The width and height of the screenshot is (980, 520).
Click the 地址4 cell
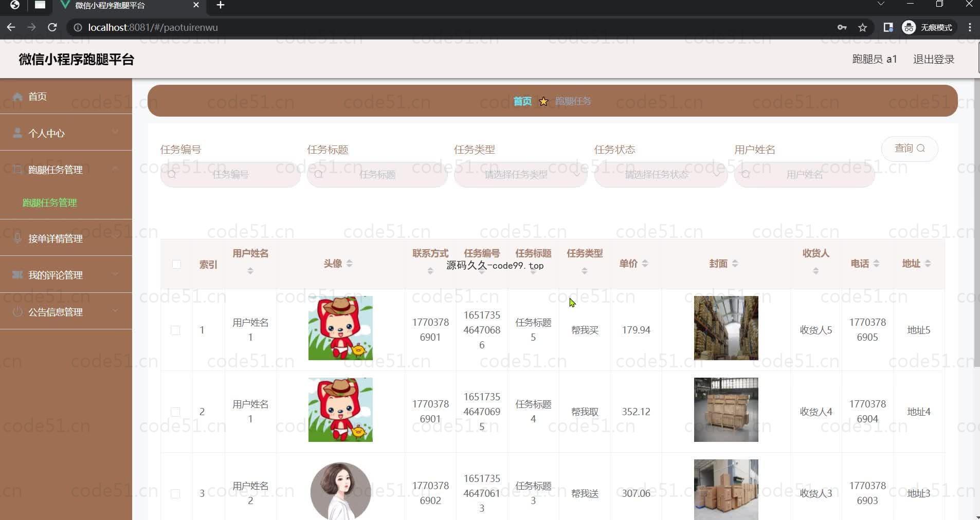pyautogui.click(x=919, y=412)
